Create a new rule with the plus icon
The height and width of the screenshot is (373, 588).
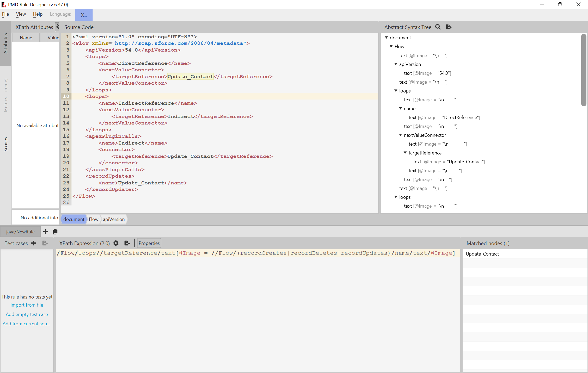click(46, 232)
